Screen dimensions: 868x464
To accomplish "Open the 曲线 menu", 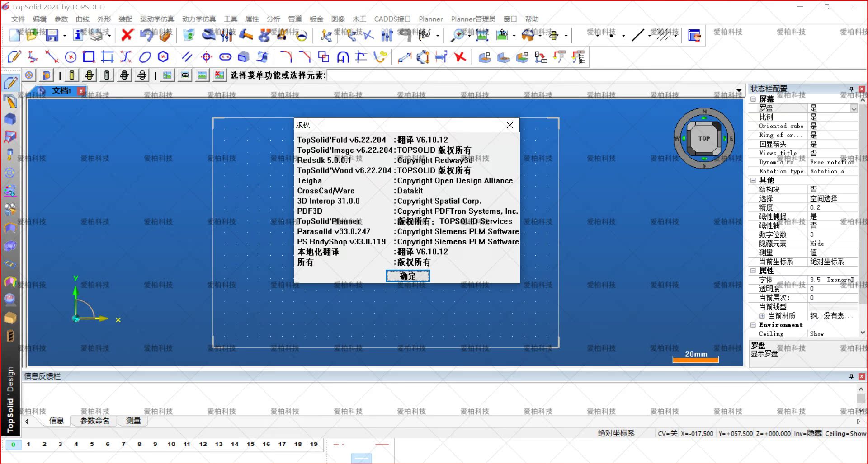I will coord(83,19).
